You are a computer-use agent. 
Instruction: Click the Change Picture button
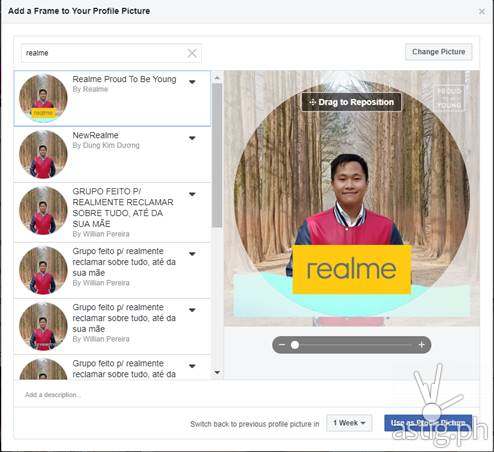[439, 52]
